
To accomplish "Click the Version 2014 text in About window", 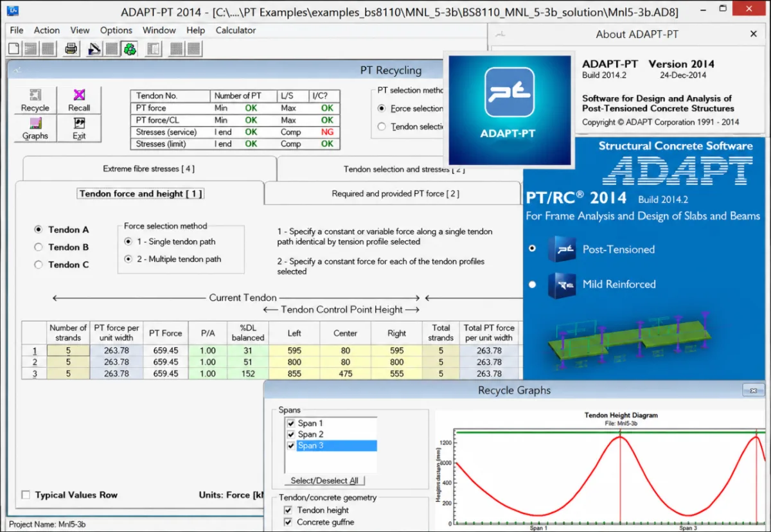I will pyautogui.click(x=681, y=64).
